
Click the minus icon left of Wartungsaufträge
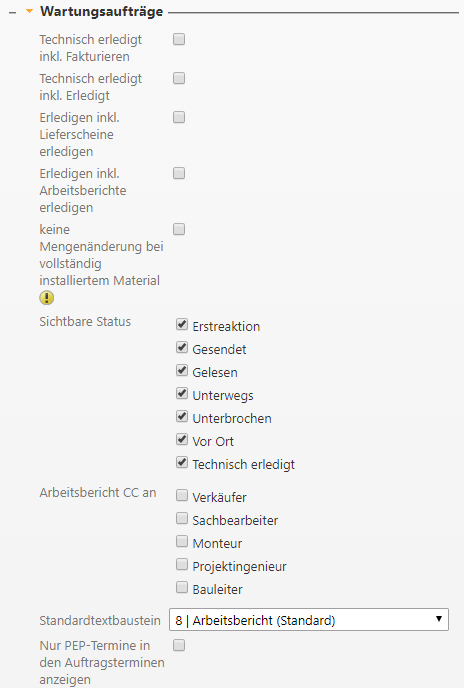[x=12, y=13]
